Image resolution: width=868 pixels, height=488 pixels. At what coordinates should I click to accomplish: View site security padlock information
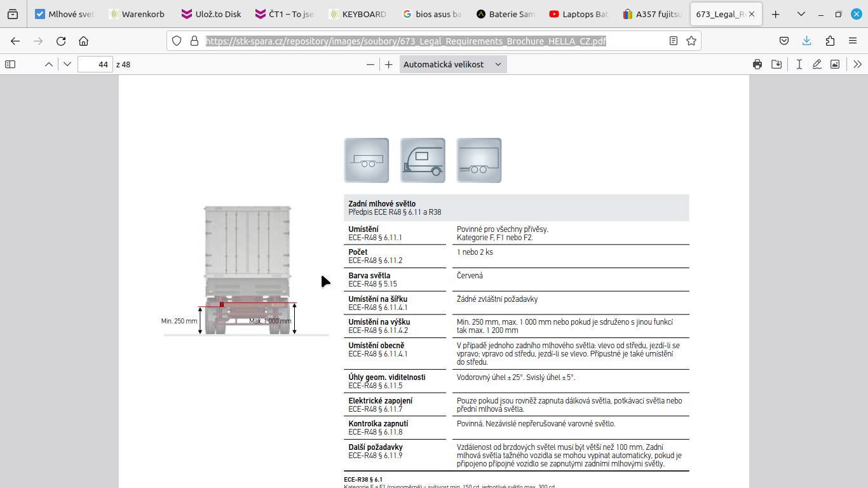pyautogui.click(x=194, y=41)
